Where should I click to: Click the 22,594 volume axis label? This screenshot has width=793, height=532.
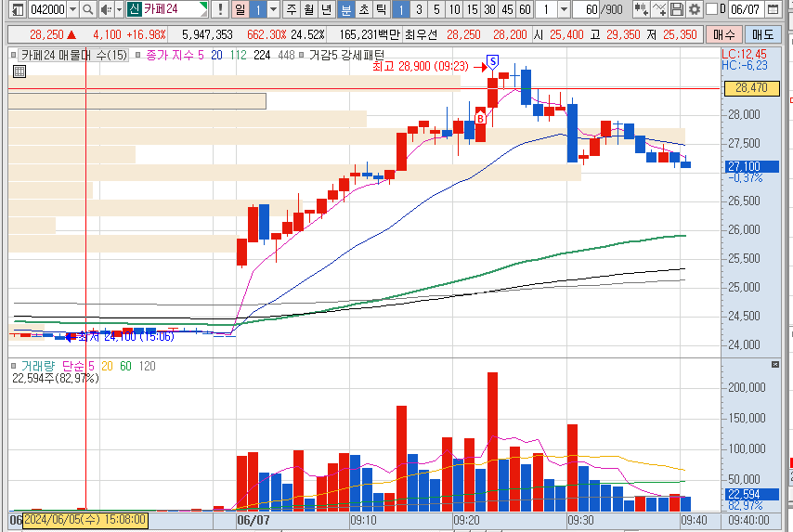[x=751, y=494]
